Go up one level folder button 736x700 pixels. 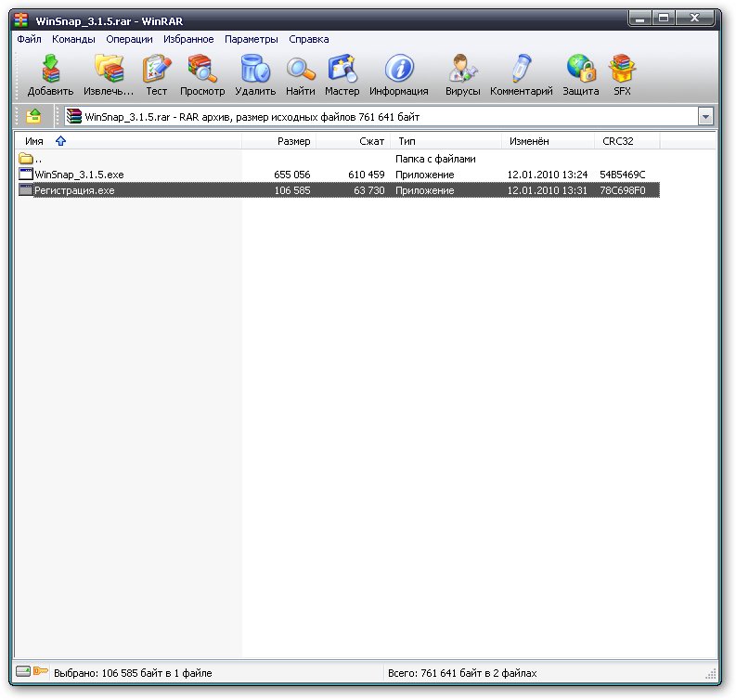tap(33, 116)
